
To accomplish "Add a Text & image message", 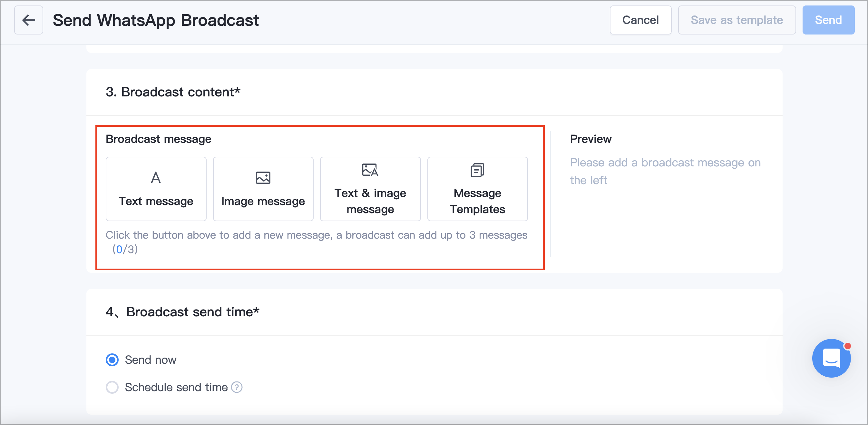I will click(370, 189).
